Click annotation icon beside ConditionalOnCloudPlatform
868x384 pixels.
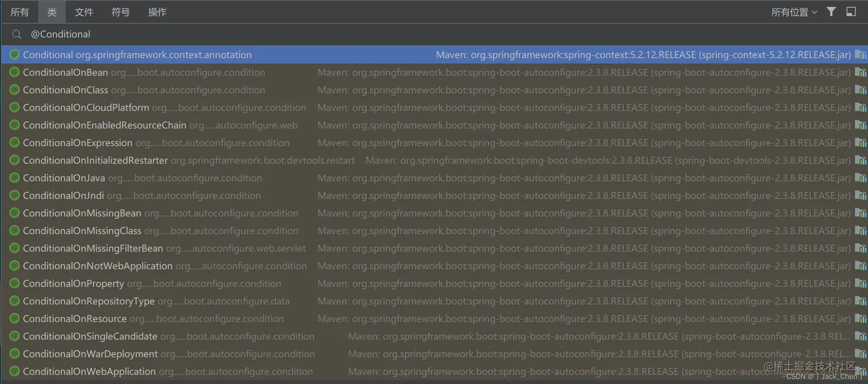(14, 107)
